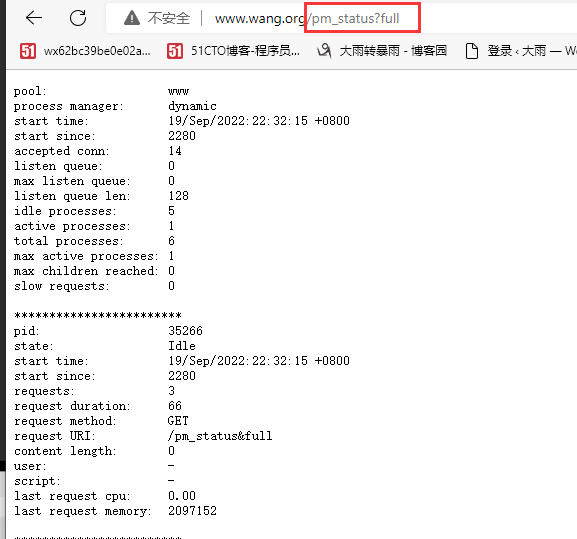
Task: Open the 51CTO博客 bookmark icon
Action: click(x=175, y=51)
